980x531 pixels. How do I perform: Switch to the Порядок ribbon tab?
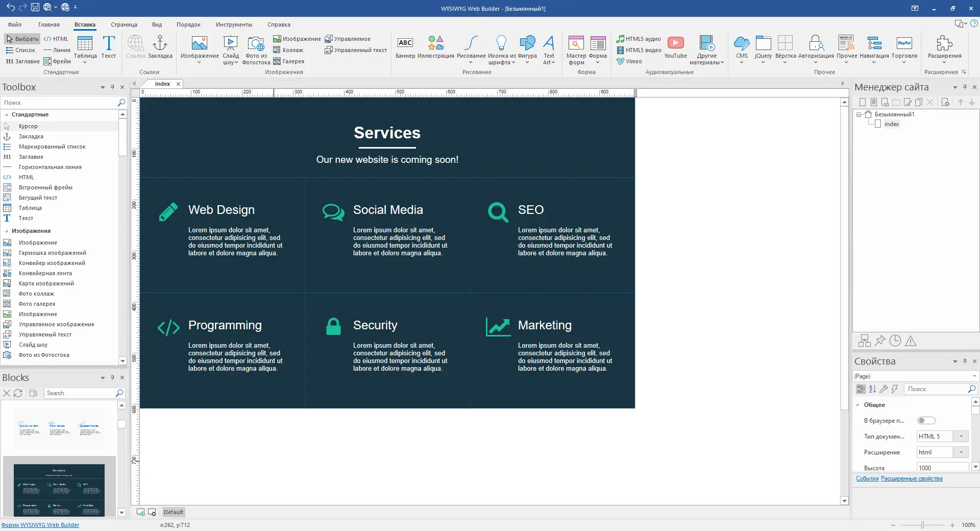[188, 25]
